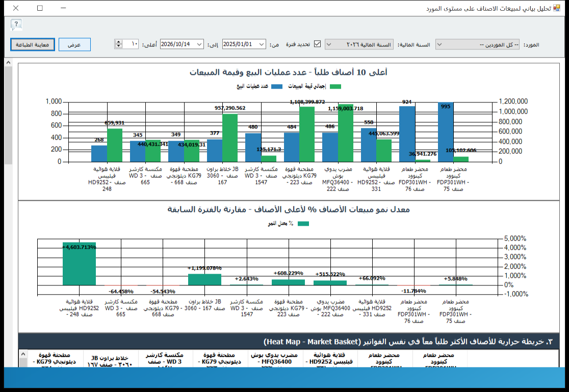The width and height of the screenshot is (569, 392).
Task: Click the blue 995 sales count bar
Action: click(446, 132)
